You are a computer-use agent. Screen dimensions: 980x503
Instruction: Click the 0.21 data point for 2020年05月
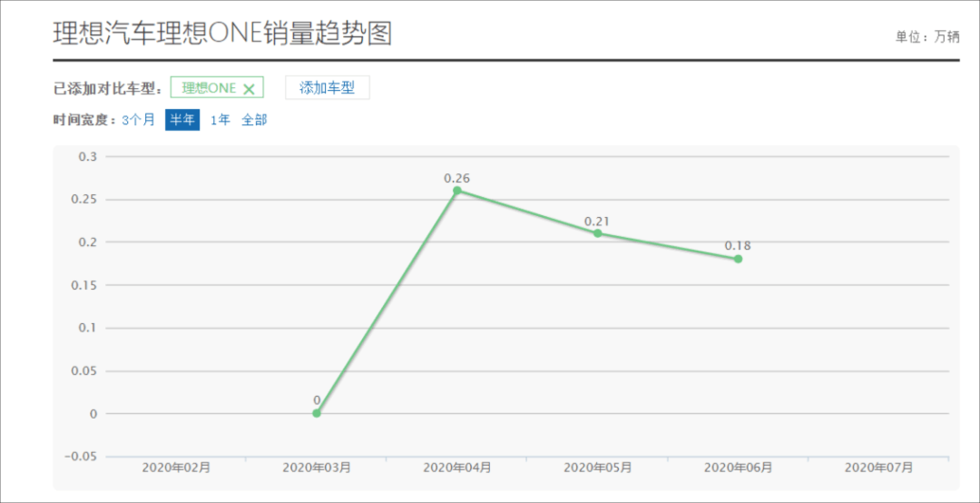(x=597, y=233)
